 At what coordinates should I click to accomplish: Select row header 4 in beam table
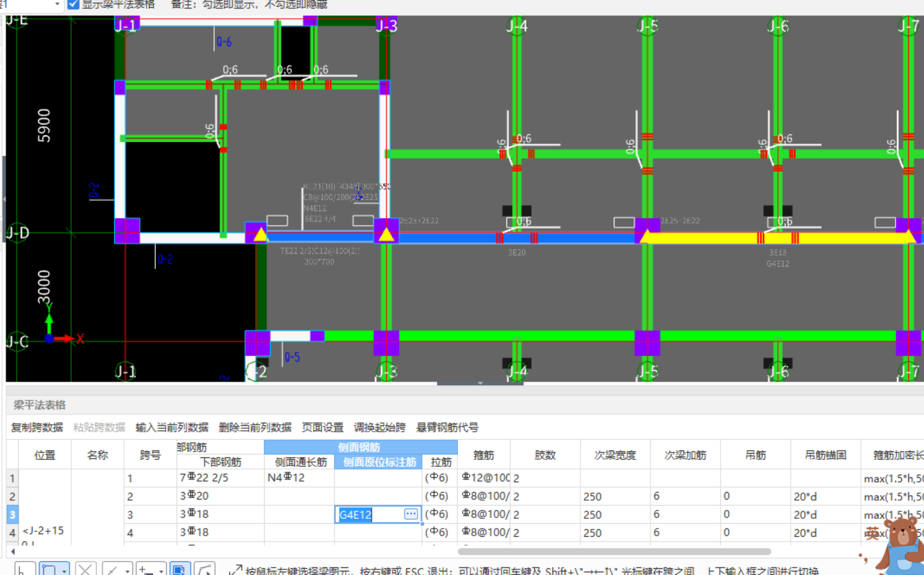[x=12, y=532]
